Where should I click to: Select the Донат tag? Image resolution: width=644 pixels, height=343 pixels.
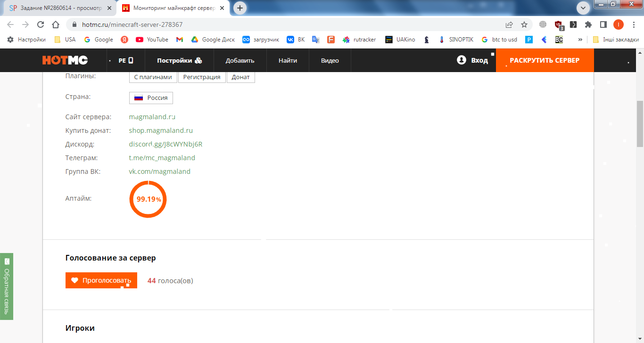241,77
